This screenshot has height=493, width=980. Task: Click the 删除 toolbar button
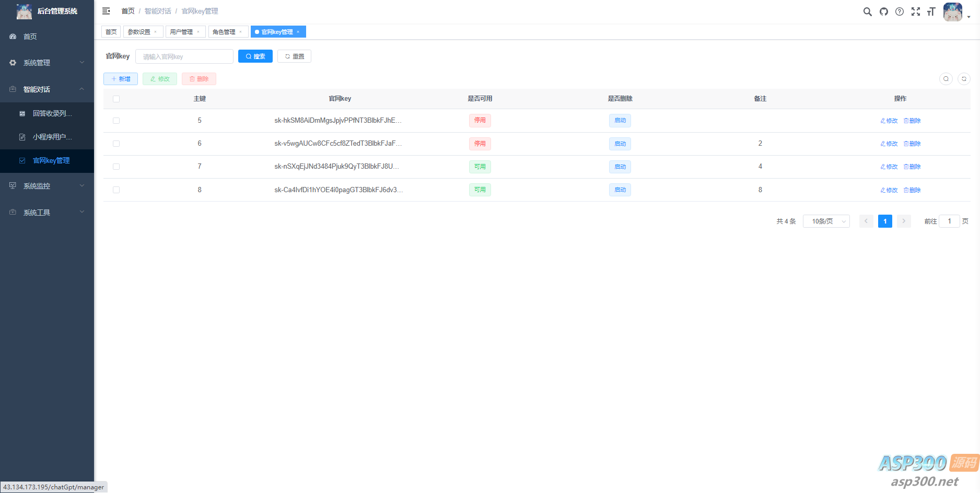[199, 79]
